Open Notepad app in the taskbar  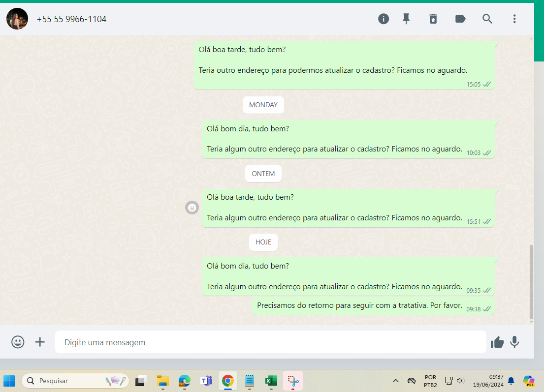(250, 381)
